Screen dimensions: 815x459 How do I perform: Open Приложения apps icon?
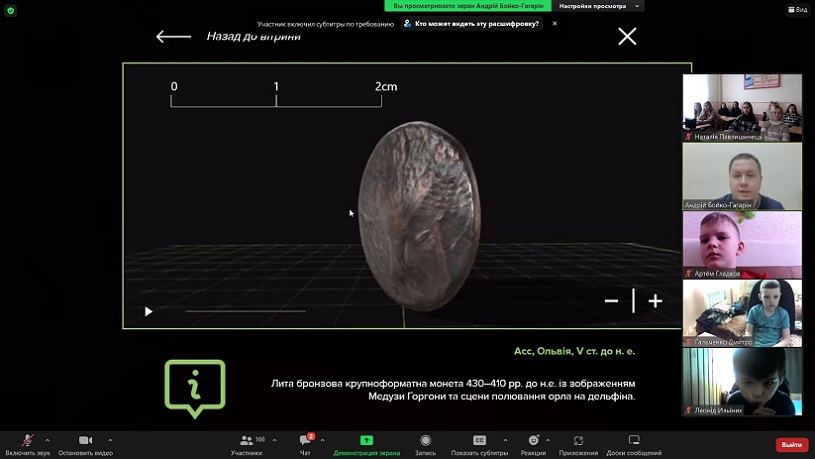pos(578,440)
